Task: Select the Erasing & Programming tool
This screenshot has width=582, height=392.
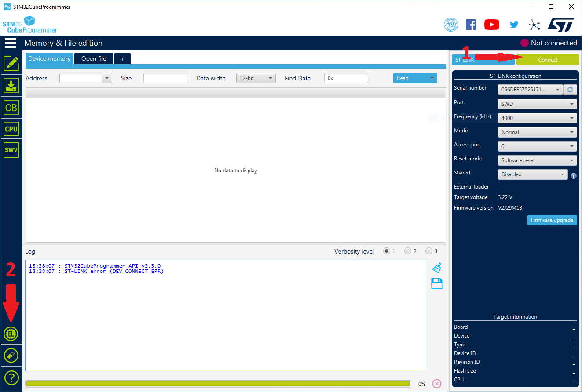Action: pos(11,85)
